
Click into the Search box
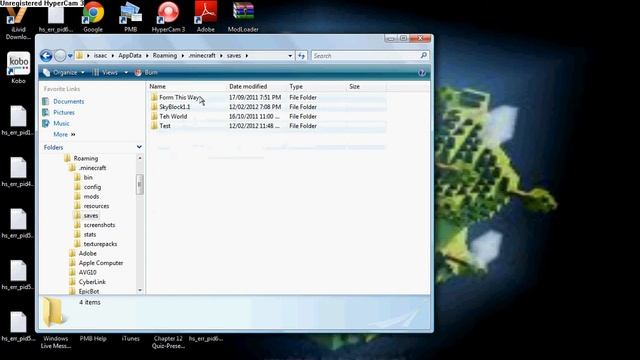365,56
